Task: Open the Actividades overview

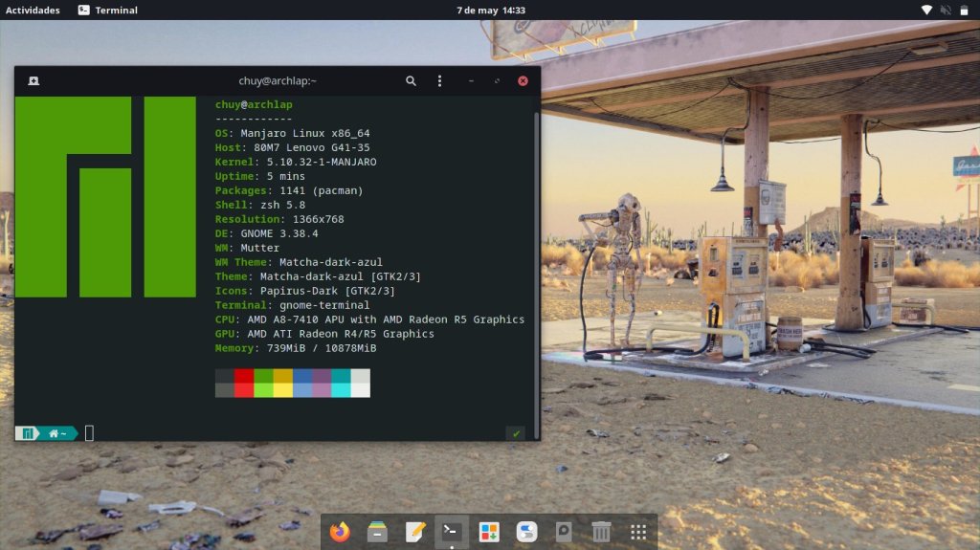Action: click(33, 11)
